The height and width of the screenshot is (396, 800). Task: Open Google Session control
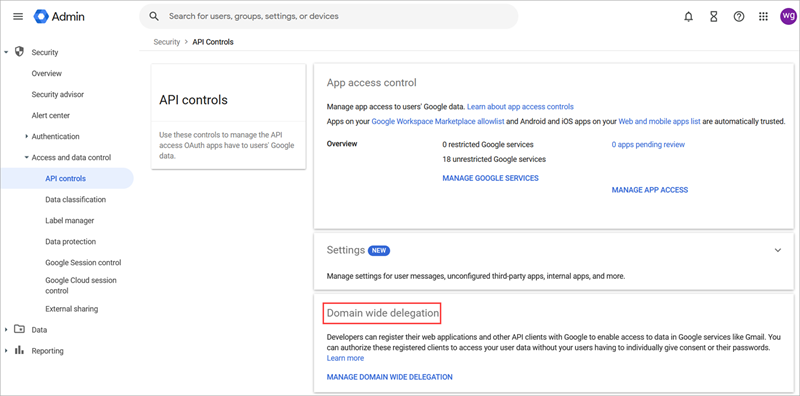83,262
